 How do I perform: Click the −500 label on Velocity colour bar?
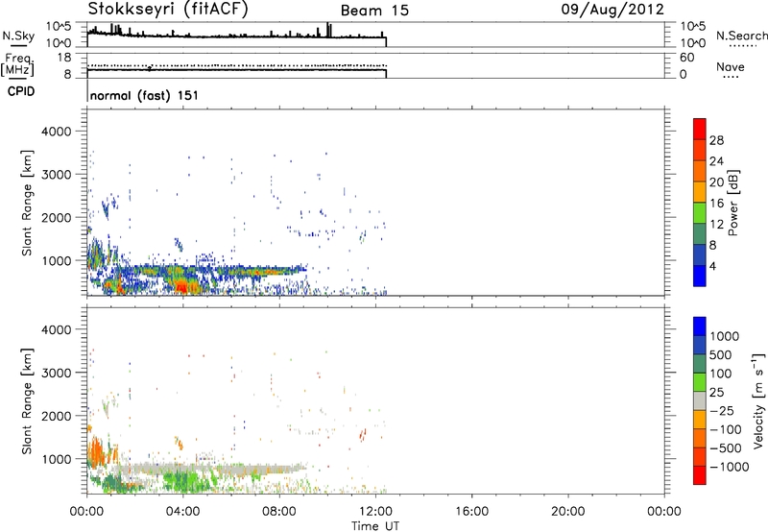pyautogui.click(x=726, y=447)
